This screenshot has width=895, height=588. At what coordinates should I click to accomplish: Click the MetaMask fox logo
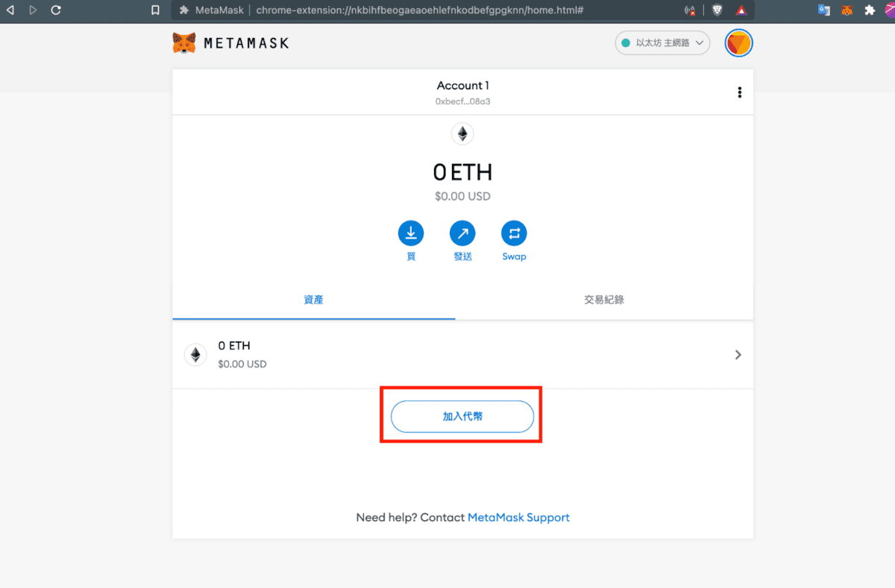(183, 42)
